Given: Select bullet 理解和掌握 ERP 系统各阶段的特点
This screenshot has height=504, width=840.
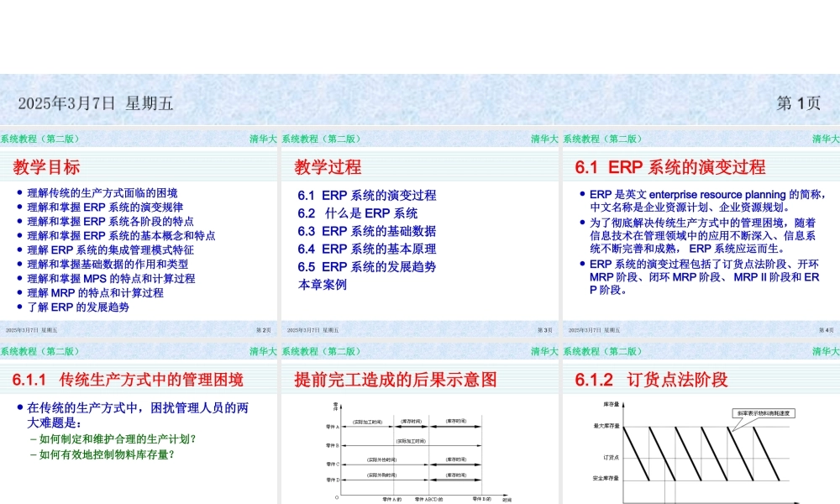Looking at the screenshot, I should coord(110,221).
